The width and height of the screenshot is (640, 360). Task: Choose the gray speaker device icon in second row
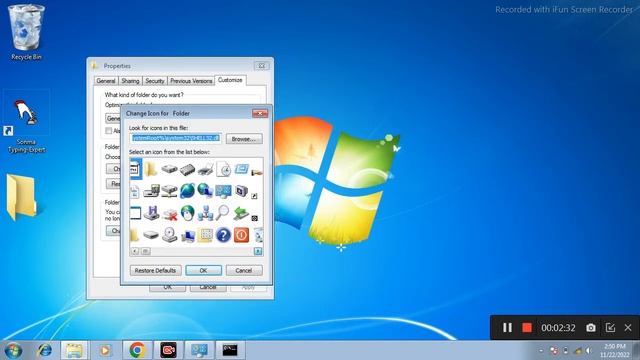(241, 191)
